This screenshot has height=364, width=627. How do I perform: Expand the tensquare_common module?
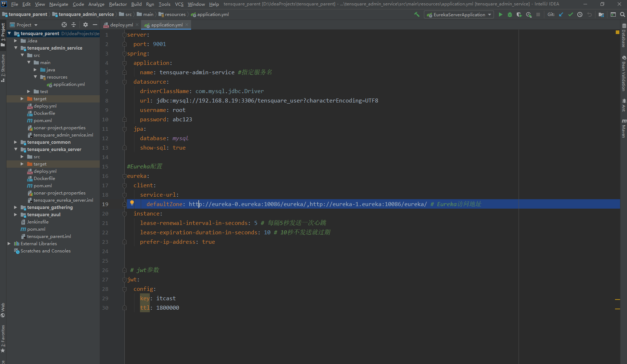pos(16,142)
